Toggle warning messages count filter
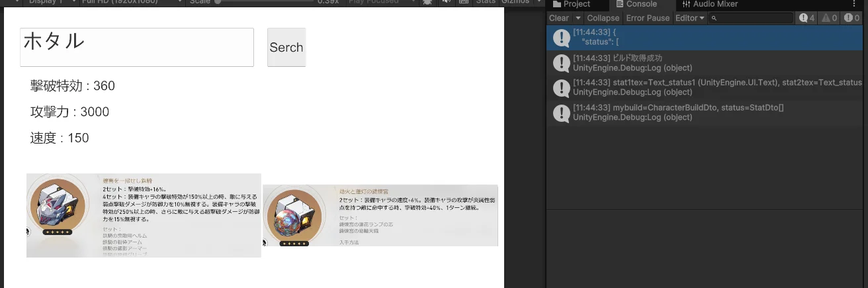 [830, 18]
